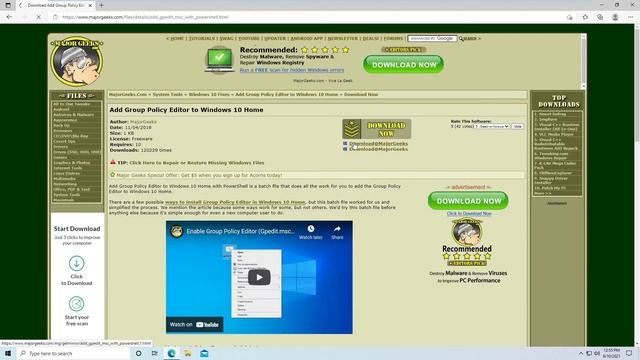Open the rating dropdown under Rate This Software
Image resolution: width=640 pixels, height=360 pixels.
[x=493, y=127]
